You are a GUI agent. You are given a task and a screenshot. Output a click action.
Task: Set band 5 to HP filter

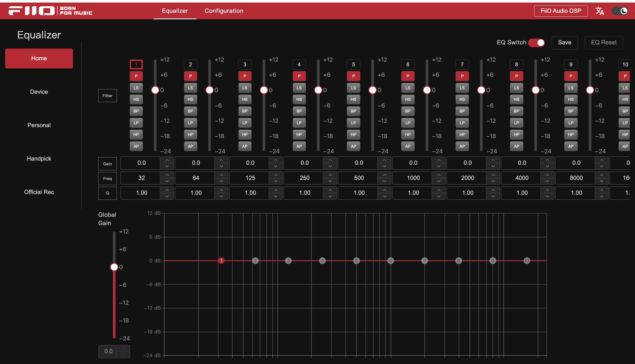[354, 135]
